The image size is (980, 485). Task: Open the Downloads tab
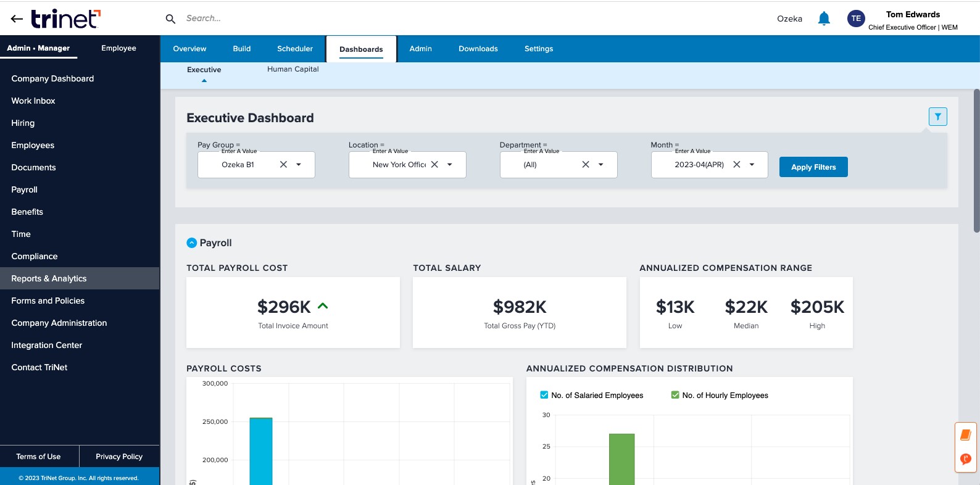(x=478, y=49)
